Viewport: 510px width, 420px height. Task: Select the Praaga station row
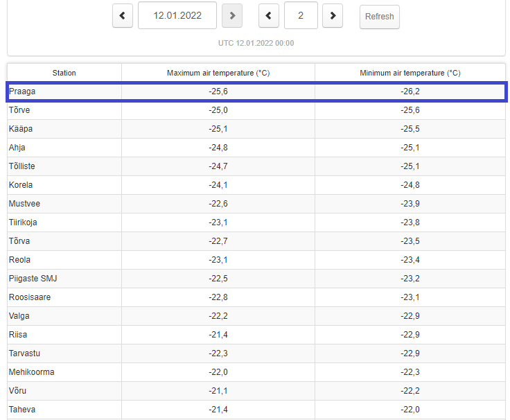coord(256,91)
